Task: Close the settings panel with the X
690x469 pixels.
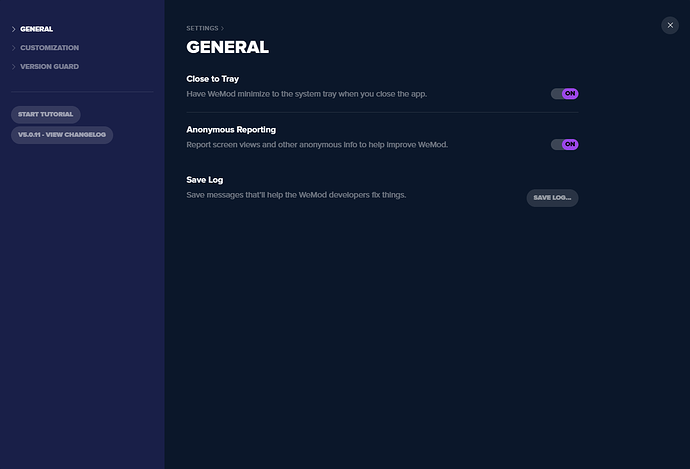Action: coord(670,25)
